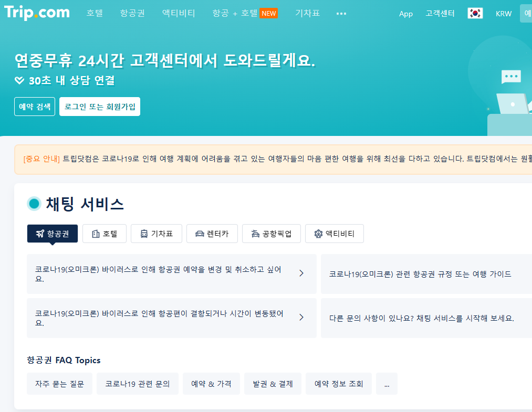Expand the three-dot more menu in header

341,14
